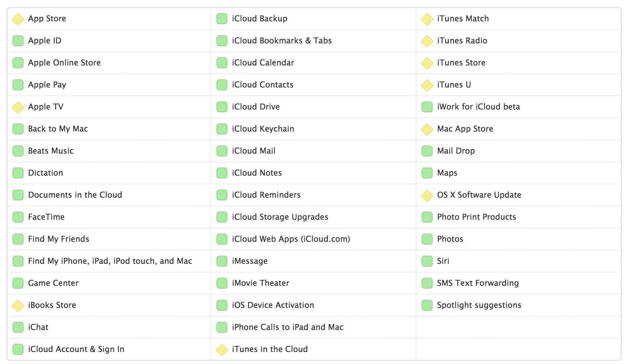
Task: Click the yellow diamond beside iTunes Match
Action: point(427,19)
